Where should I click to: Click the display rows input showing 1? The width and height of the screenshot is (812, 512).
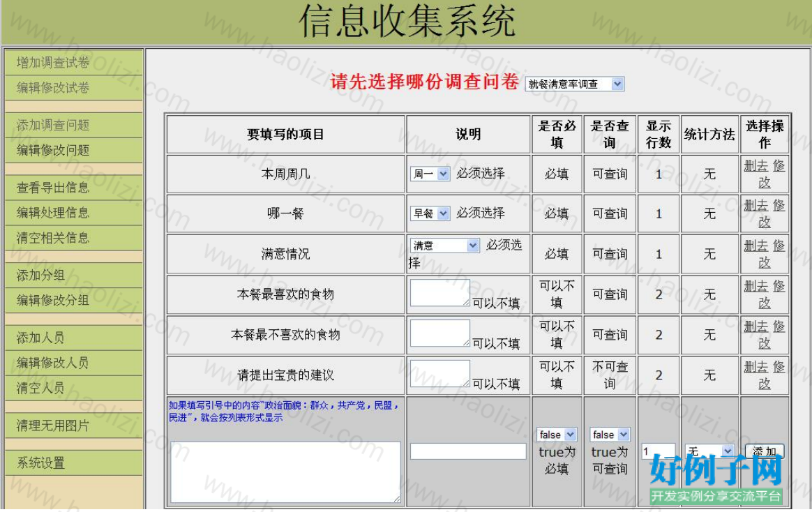[659, 451]
